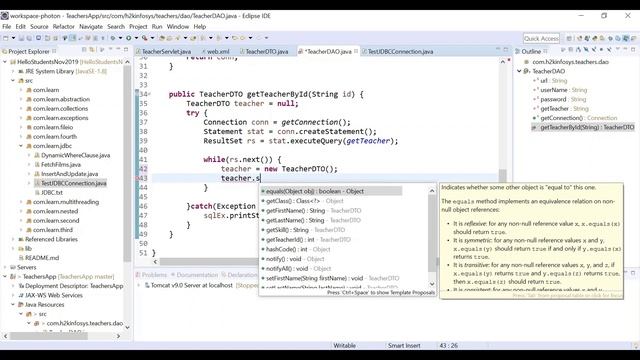
Task: Click the External Tools run icon
Action: point(144,38)
